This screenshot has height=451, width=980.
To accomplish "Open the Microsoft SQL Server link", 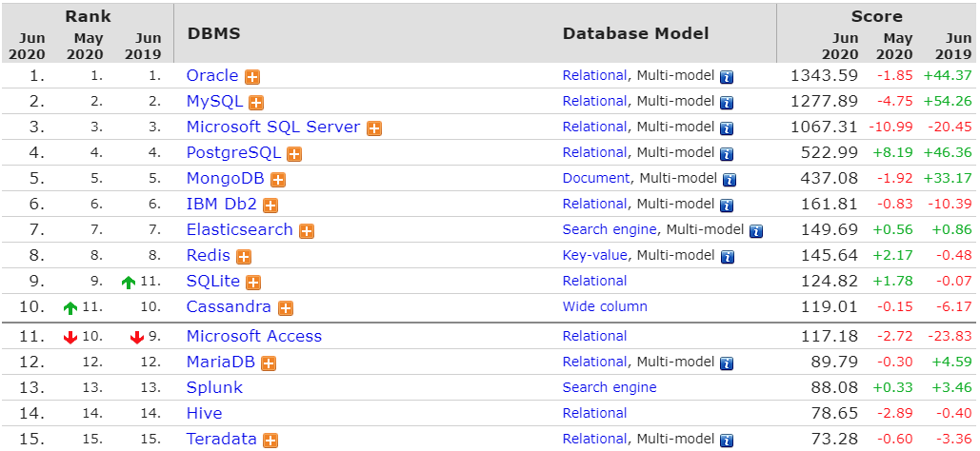I will click(x=273, y=127).
